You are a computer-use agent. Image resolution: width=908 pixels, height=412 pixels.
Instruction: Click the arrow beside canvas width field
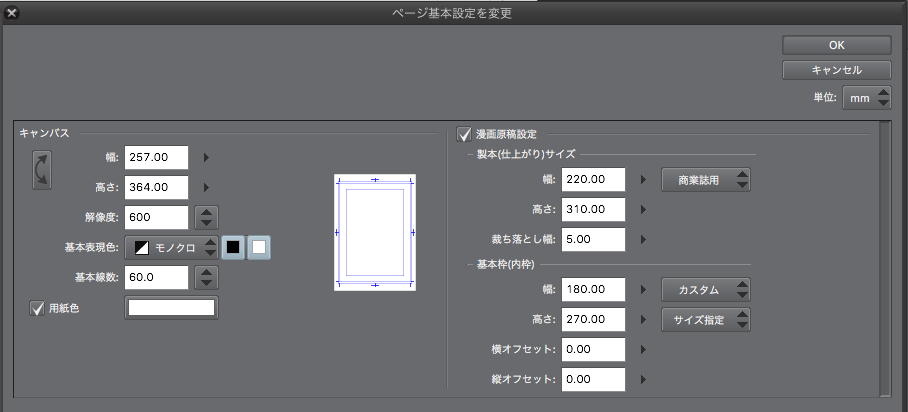[x=206, y=157]
